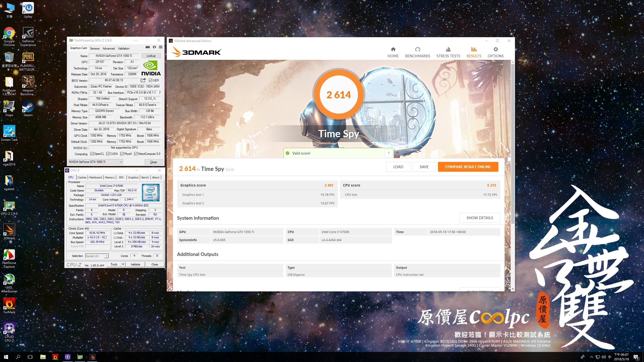The width and height of the screenshot is (644, 362).
Task: Toggle DirectCompute 5.0 checkbox in GPU-Z
Action: point(136,154)
